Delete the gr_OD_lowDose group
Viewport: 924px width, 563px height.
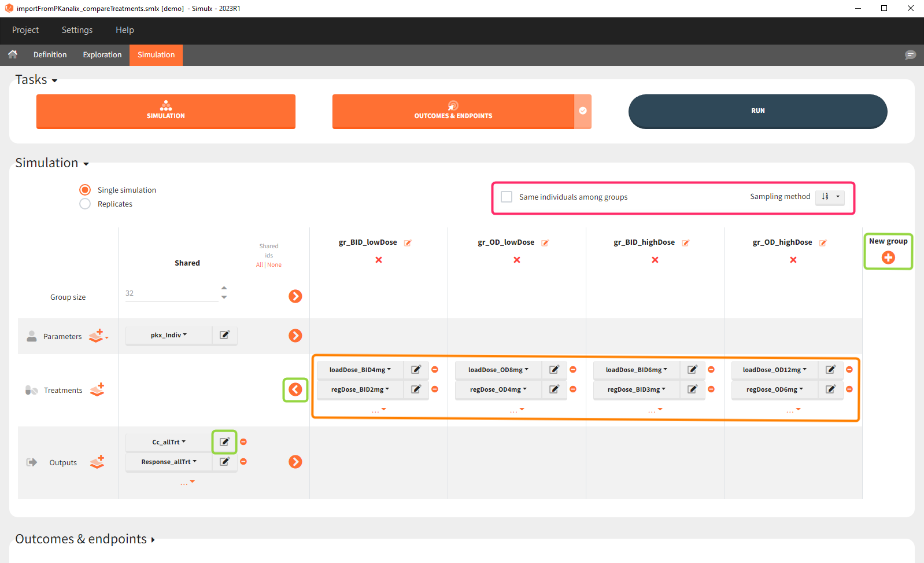(x=517, y=260)
